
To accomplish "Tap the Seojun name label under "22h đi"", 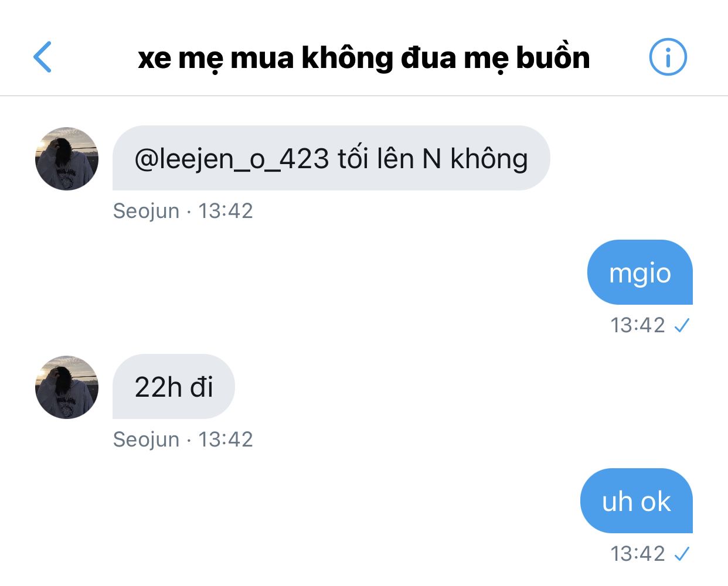I will (146, 439).
